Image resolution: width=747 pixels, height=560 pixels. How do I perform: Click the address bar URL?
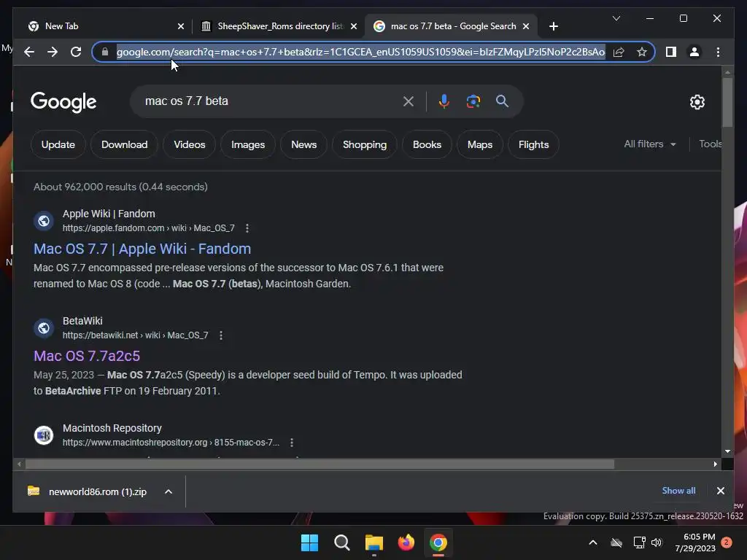pyautogui.click(x=360, y=52)
